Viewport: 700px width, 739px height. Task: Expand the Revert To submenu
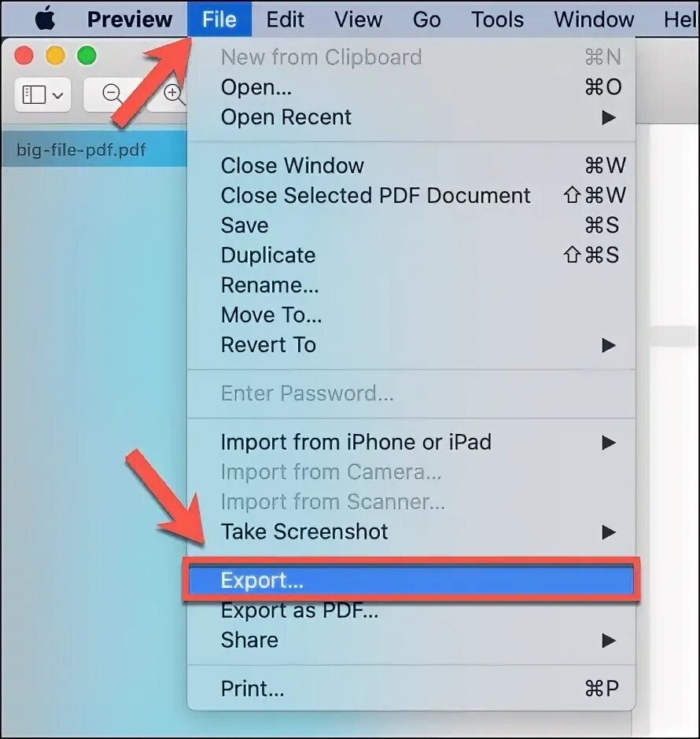(411, 345)
